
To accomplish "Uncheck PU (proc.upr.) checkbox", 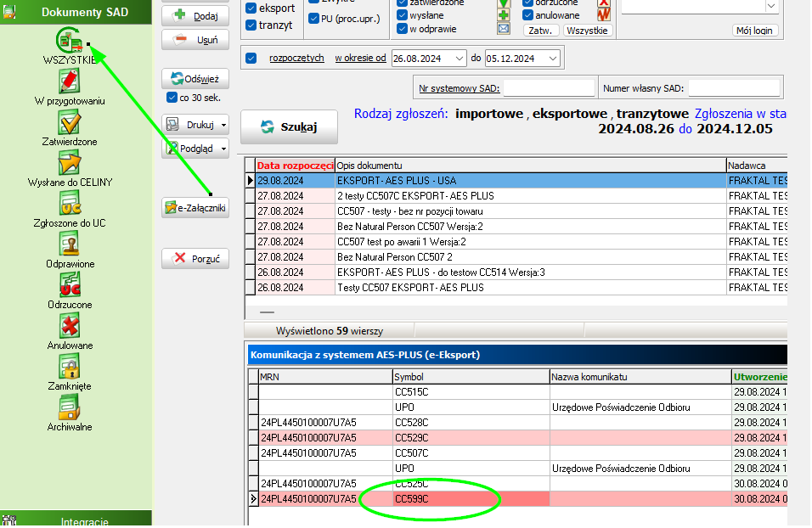I will click(313, 19).
